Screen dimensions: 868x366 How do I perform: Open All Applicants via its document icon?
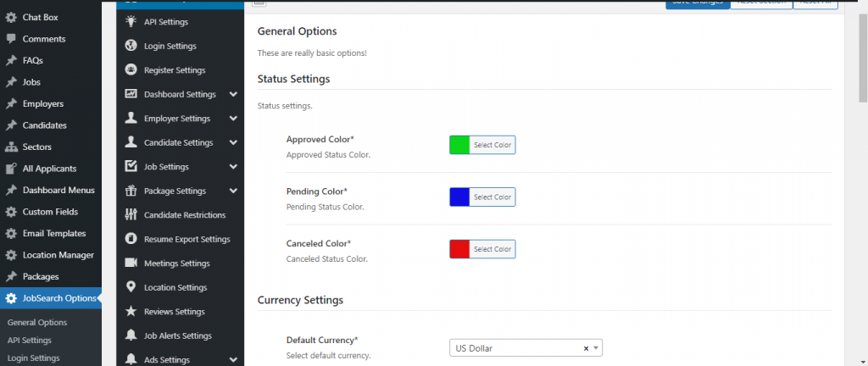tap(10, 168)
